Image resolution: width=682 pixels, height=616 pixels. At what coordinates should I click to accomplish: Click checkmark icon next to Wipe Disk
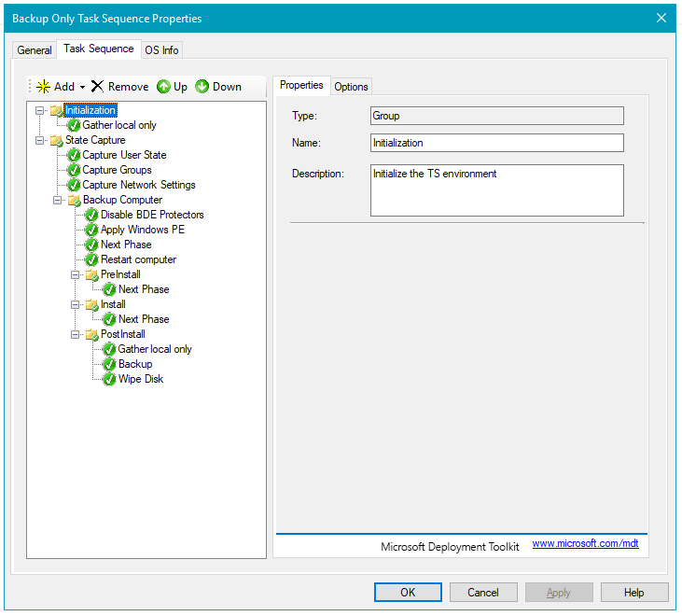pyautogui.click(x=109, y=379)
